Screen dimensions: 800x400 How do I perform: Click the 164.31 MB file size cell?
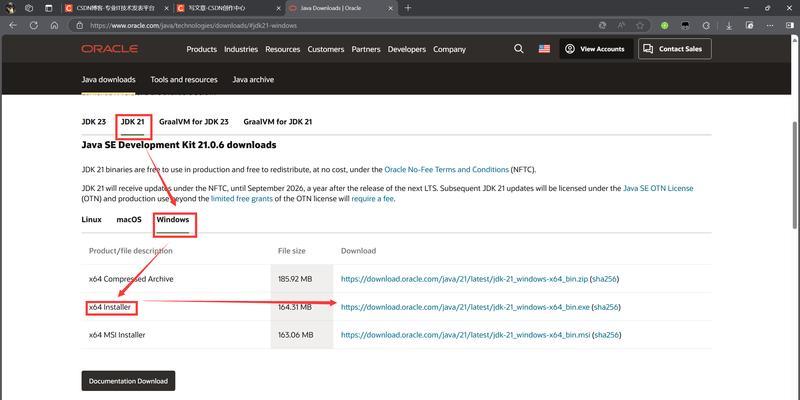point(302,307)
